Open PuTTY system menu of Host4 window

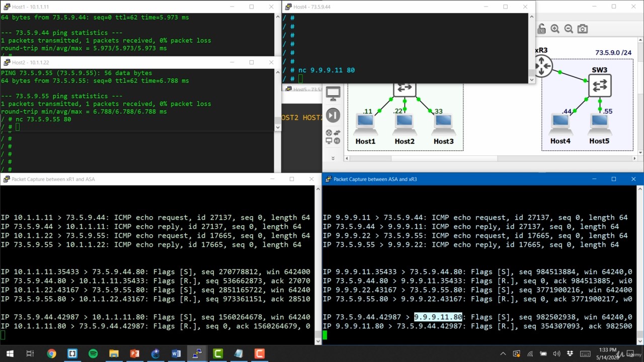[288, 7]
